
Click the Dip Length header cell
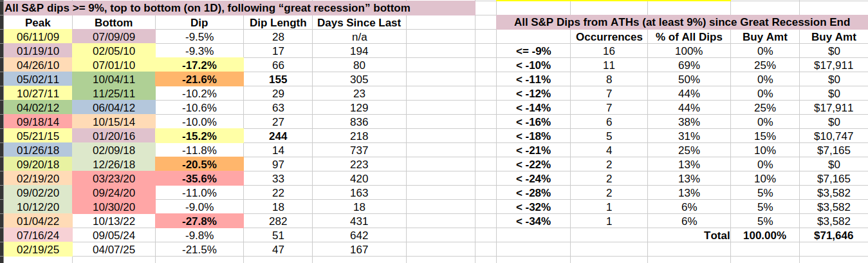278,23
